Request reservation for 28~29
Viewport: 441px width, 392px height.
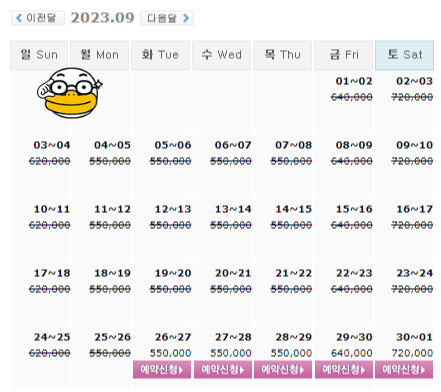pos(283,369)
